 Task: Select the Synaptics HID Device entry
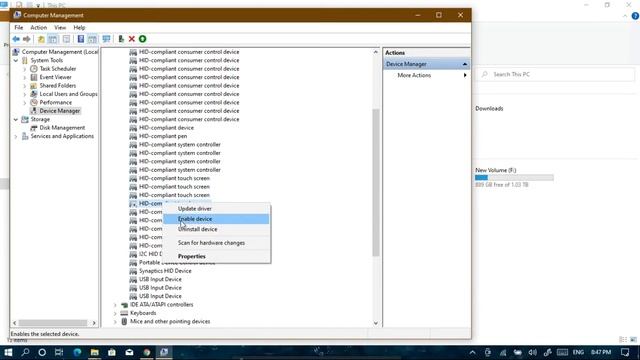165,271
